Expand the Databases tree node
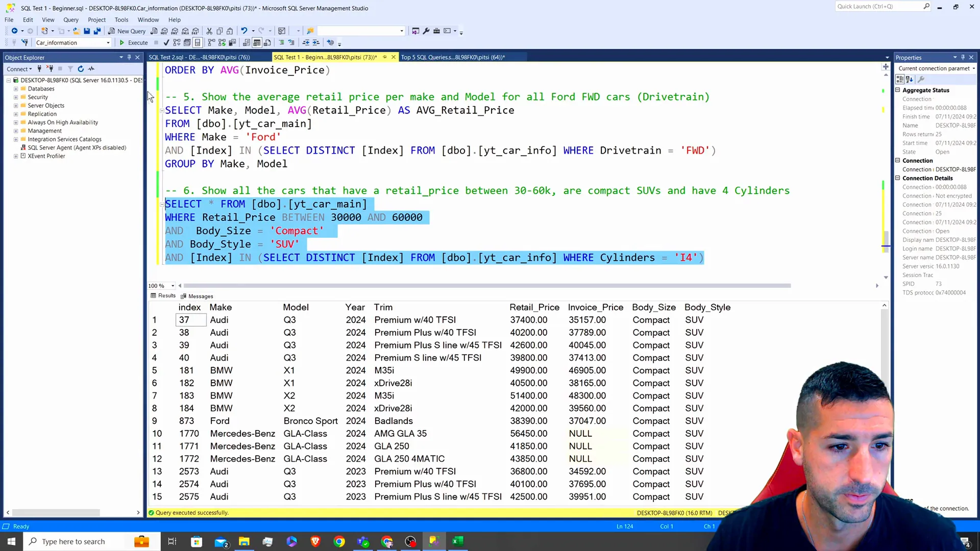The width and height of the screenshot is (980, 551). coord(15,88)
